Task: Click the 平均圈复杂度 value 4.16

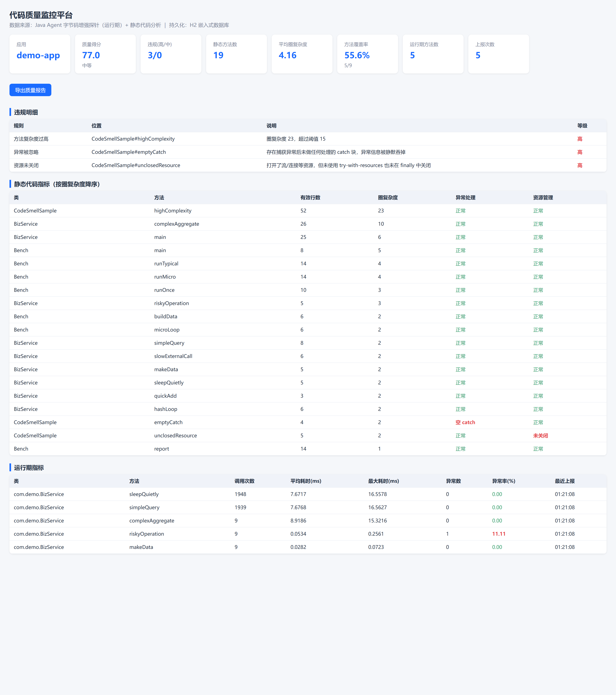Action: (288, 55)
